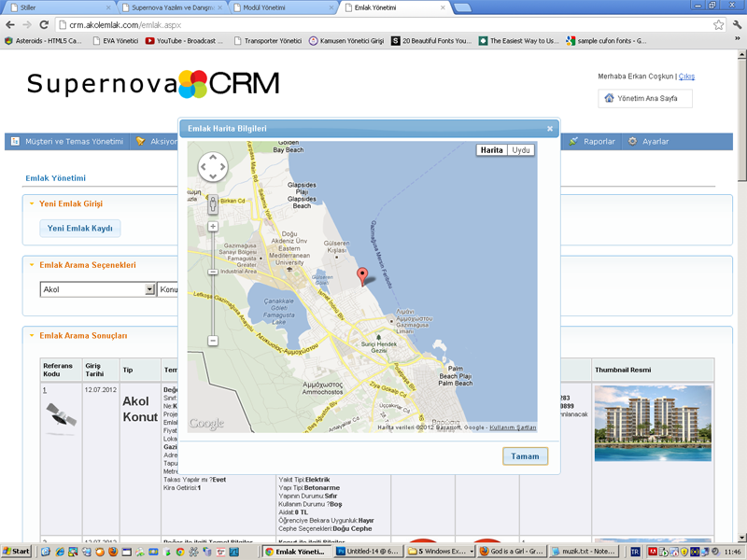Switch to the Supernova Yazılım ve Danışm tab
The width and height of the screenshot is (747, 560).
tap(173, 7)
